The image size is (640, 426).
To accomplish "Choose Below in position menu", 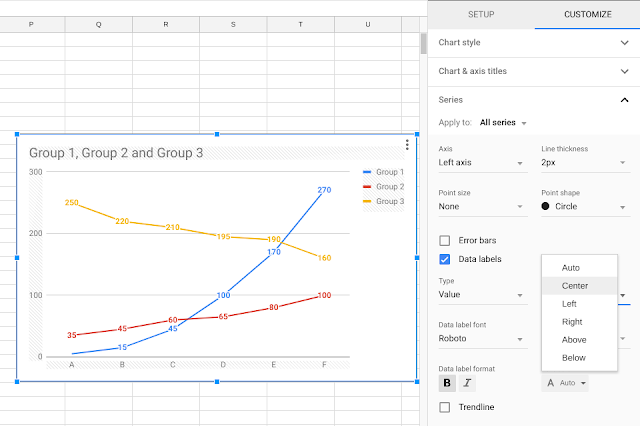I will [580, 357].
